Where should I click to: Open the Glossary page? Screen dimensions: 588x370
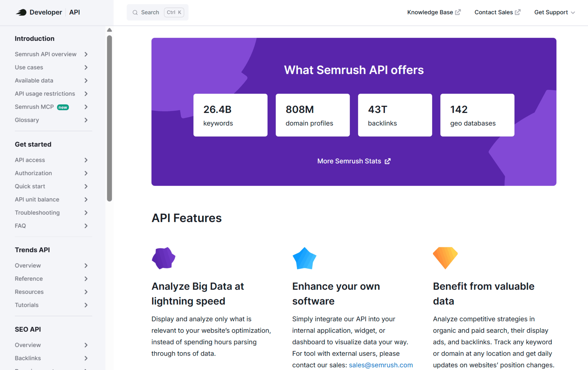[x=27, y=120]
